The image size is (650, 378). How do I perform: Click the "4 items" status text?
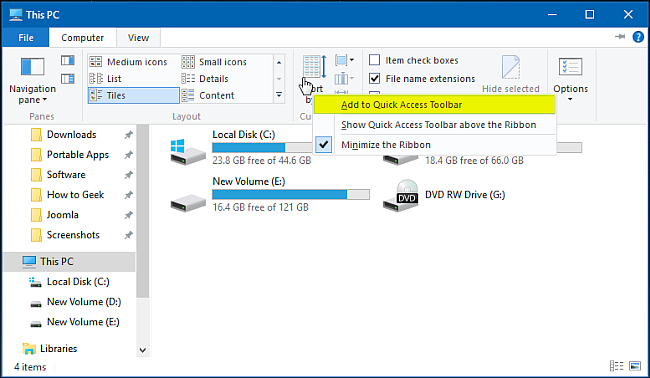(x=30, y=367)
